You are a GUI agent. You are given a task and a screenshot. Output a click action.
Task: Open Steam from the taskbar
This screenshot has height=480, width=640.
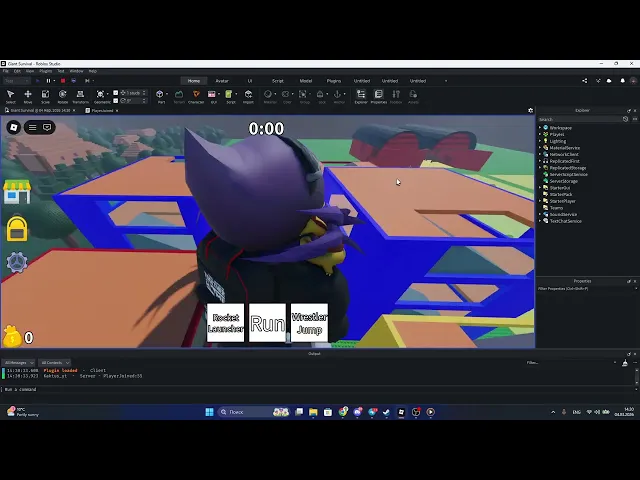[x=386, y=412]
